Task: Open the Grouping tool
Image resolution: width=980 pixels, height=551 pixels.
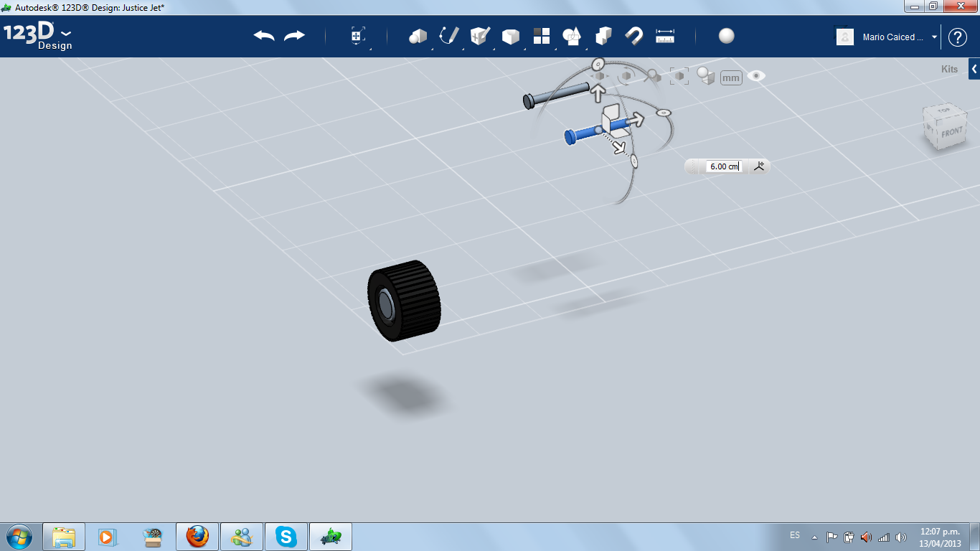Action: 572,36
